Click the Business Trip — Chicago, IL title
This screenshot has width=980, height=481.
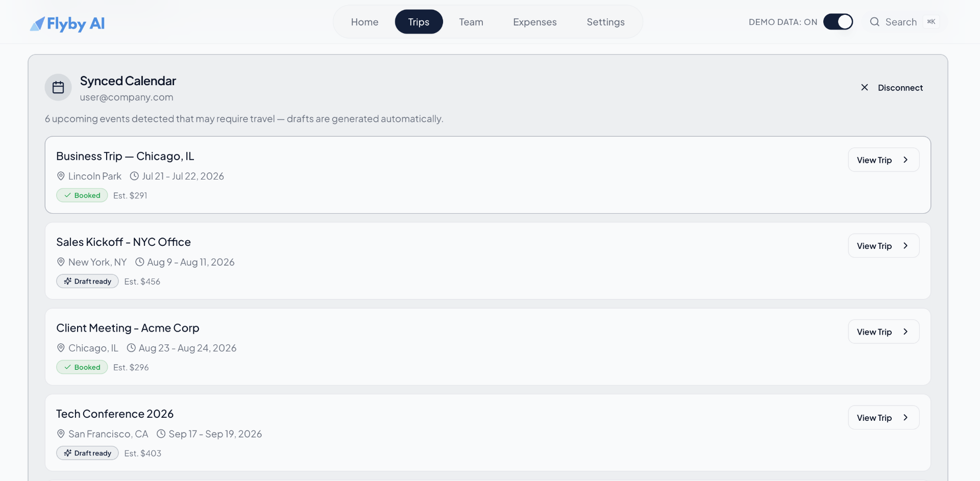125,157
